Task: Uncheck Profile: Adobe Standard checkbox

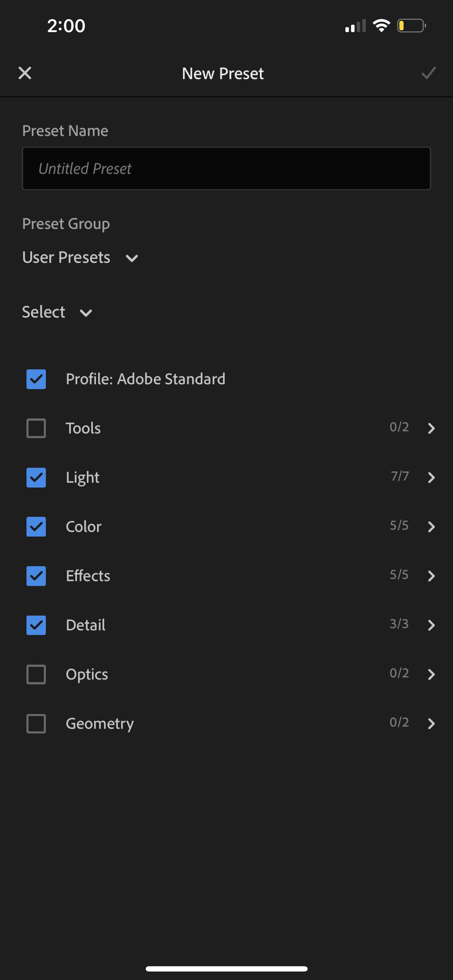Action: 36,379
